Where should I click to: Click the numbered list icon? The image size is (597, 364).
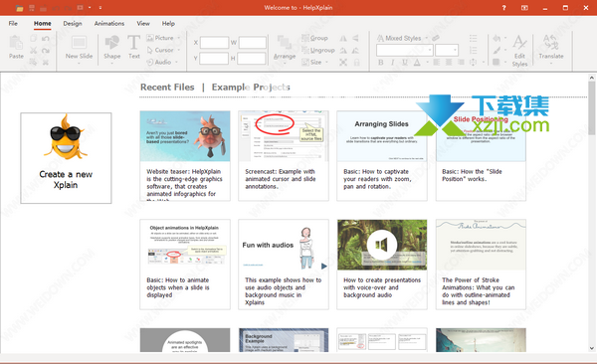(x=473, y=51)
